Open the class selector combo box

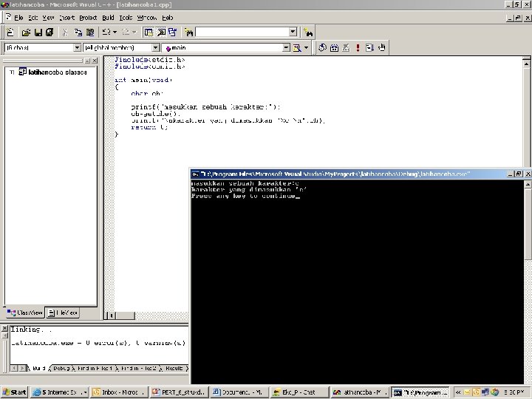click(77, 47)
